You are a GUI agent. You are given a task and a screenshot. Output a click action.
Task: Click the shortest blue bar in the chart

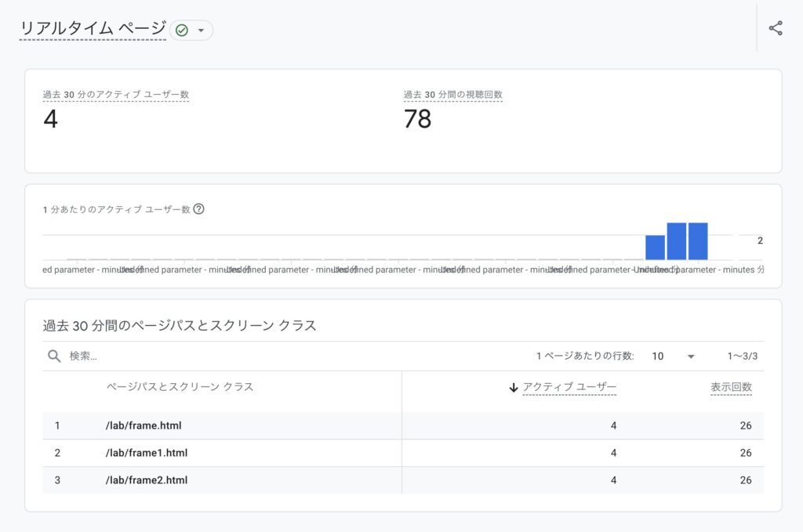click(655, 248)
